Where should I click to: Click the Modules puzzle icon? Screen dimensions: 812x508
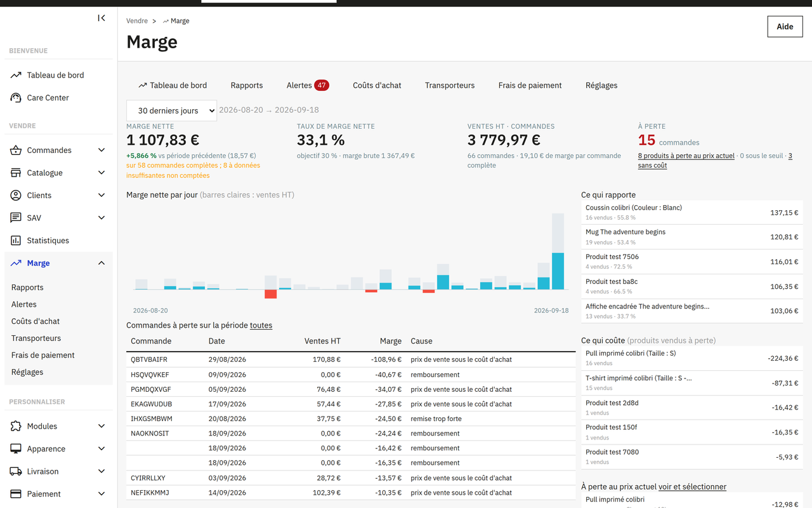(16, 426)
